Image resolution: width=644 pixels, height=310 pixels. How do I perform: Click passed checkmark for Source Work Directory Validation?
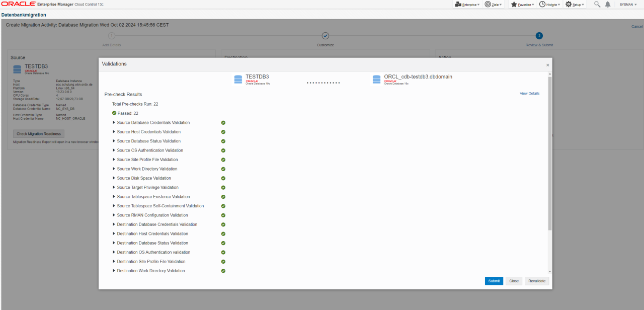[223, 169]
